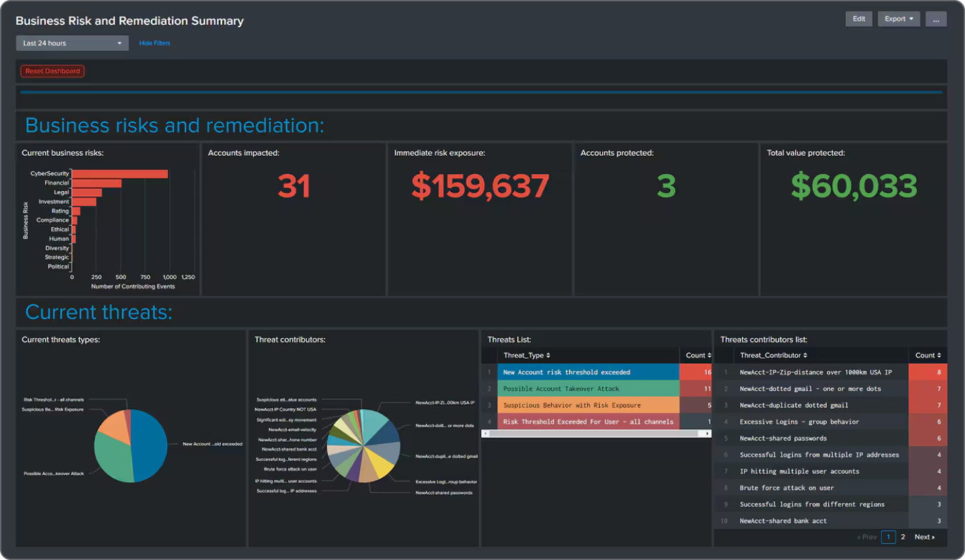Click the Total value protected $60,033
Image resolution: width=965 pixels, height=560 pixels.
pyautogui.click(x=854, y=186)
